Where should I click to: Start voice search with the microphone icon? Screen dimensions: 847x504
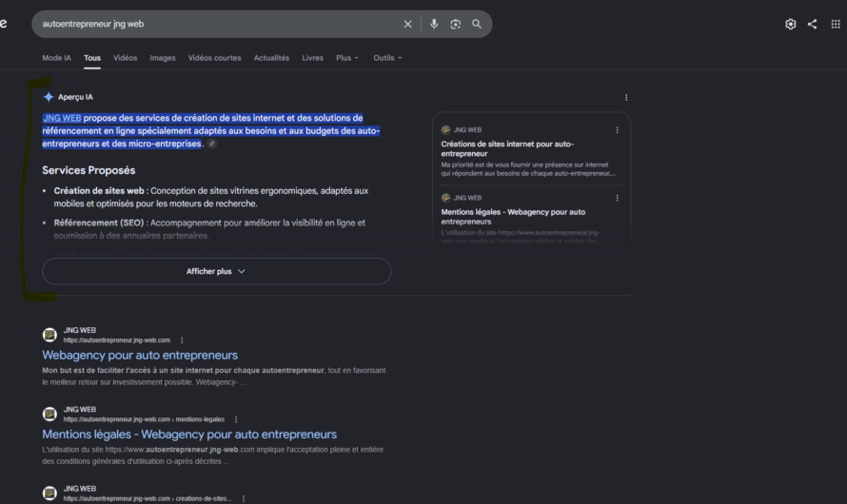434,24
